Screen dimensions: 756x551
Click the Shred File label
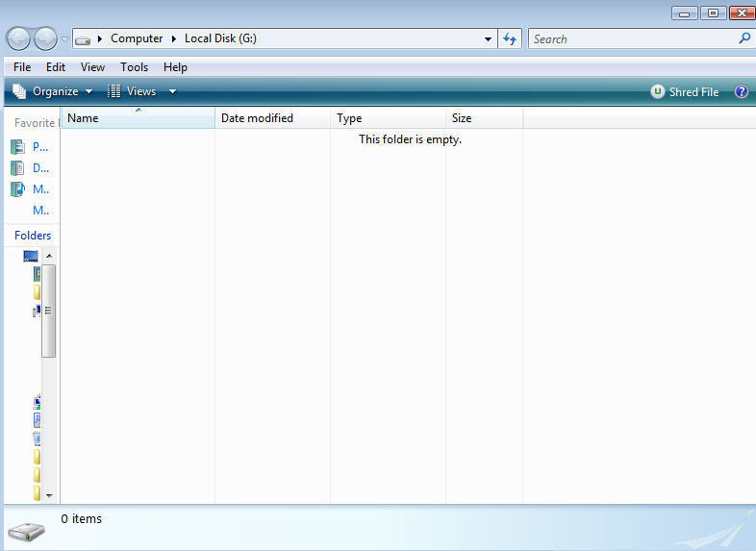pos(693,91)
